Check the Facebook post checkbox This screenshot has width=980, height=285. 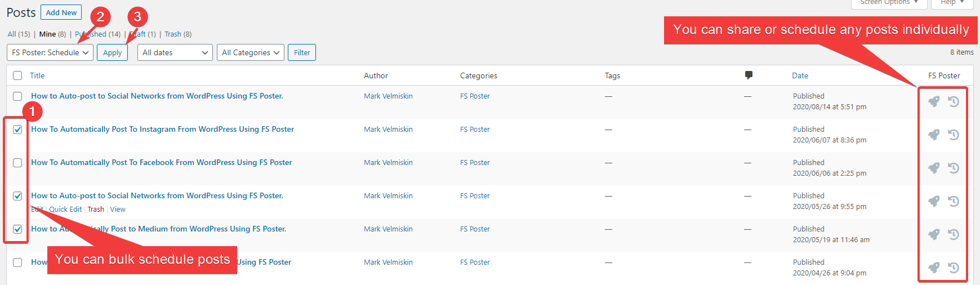(x=17, y=163)
